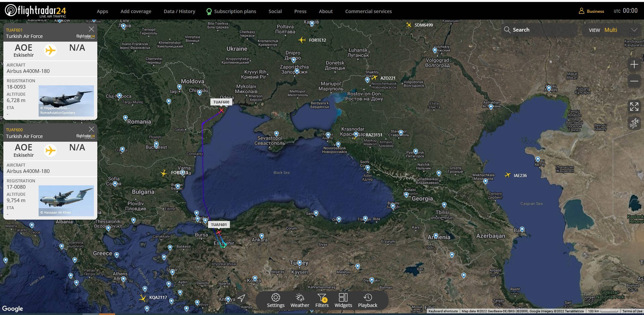
Task: Select the FORTE11 aircraft near Varna
Action: click(x=164, y=173)
